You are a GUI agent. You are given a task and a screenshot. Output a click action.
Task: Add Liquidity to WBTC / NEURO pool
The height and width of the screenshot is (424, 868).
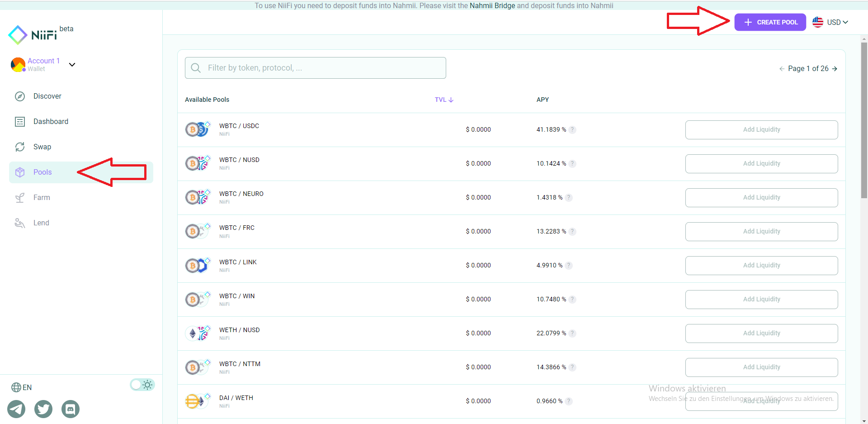tap(761, 198)
